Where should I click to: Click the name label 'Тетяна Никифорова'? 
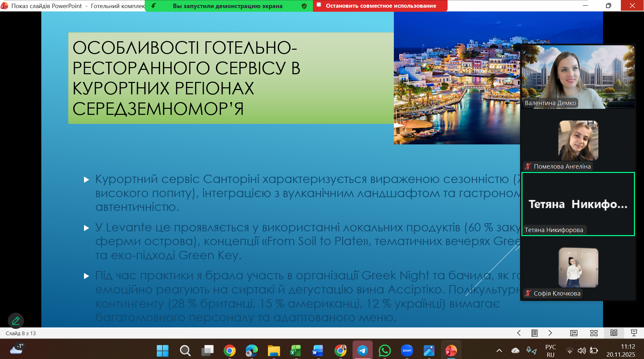point(554,230)
